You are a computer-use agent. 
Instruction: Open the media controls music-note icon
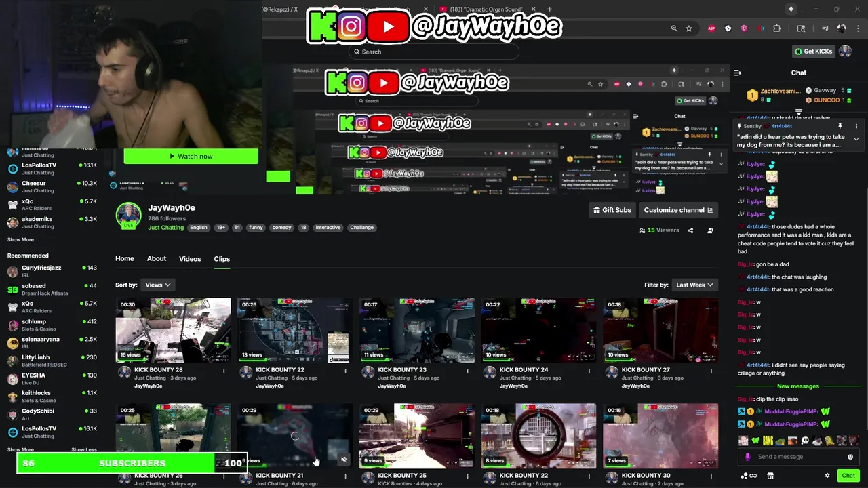pyautogui.click(x=825, y=28)
